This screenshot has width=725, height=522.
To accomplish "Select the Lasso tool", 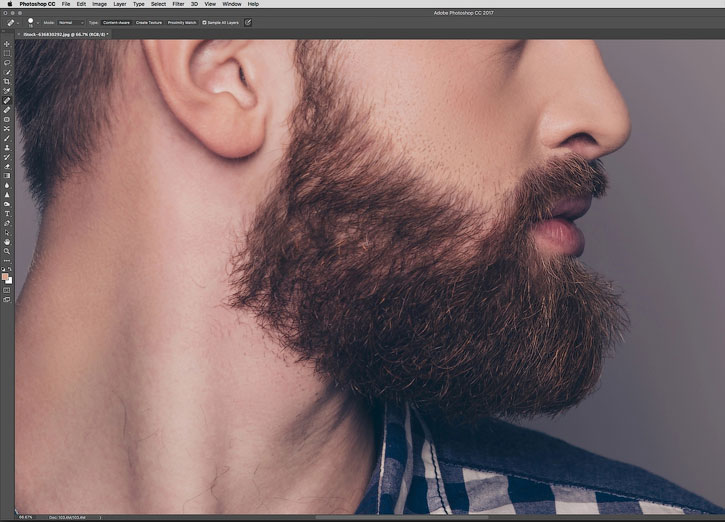I will [x=7, y=62].
